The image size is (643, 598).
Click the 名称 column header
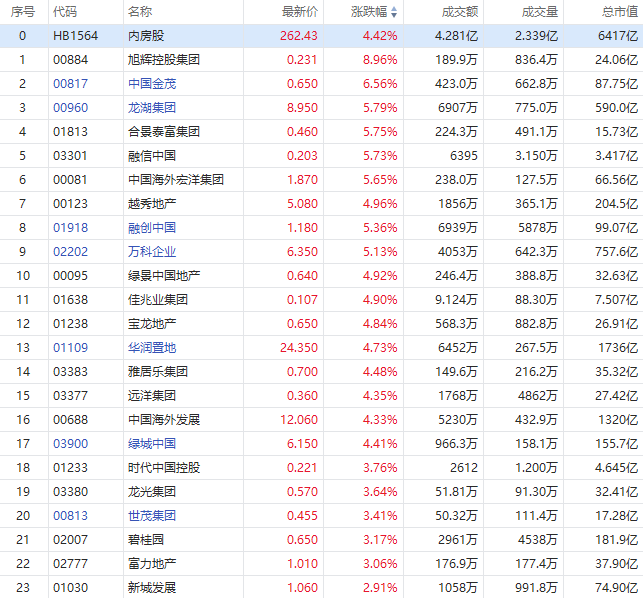pos(140,12)
